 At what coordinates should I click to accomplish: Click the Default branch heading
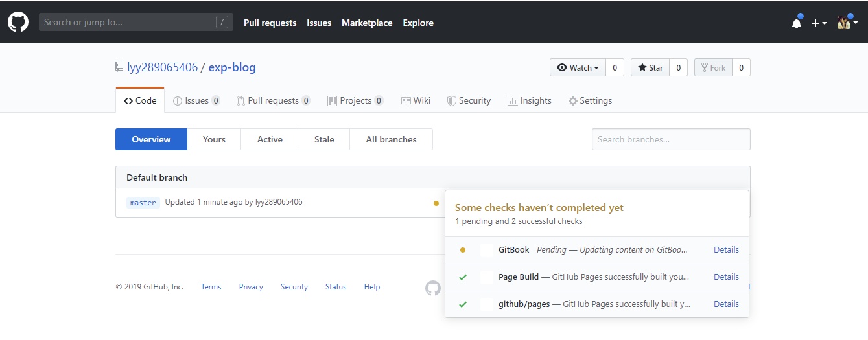tap(157, 177)
